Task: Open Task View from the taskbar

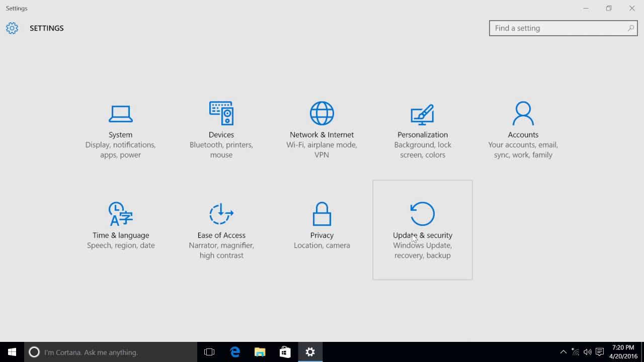Action: click(209, 352)
